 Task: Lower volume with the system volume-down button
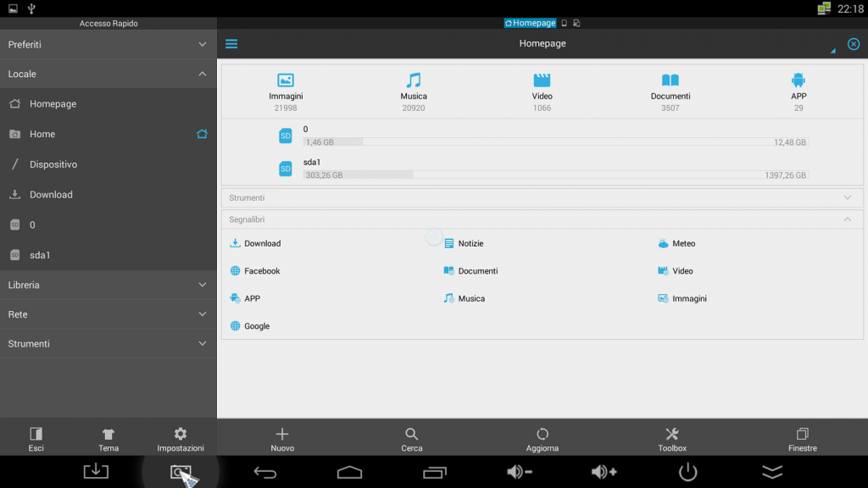click(x=519, y=472)
